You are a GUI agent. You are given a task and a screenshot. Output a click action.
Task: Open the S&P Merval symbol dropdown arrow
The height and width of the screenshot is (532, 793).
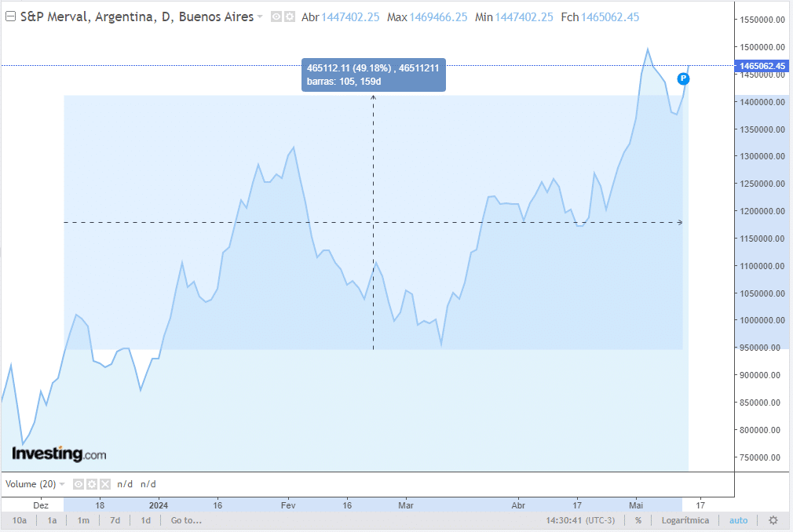pos(260,16)
